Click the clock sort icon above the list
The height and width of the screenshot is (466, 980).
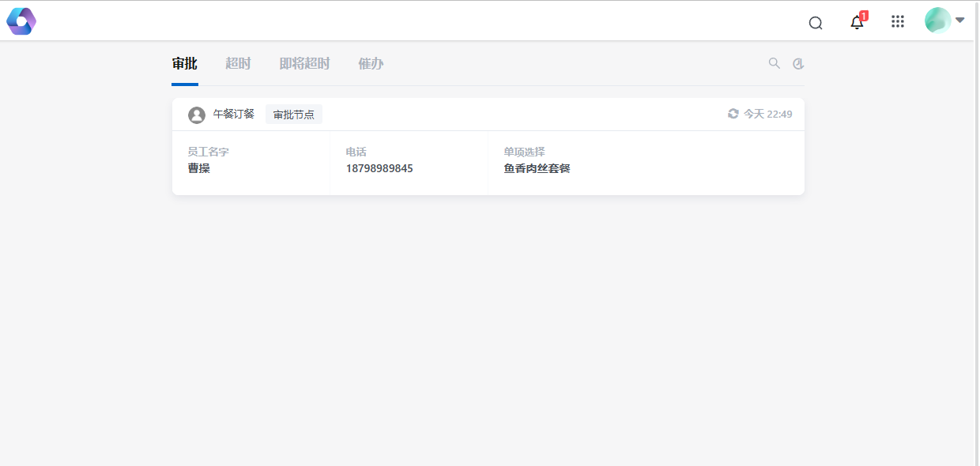[798, 64]
